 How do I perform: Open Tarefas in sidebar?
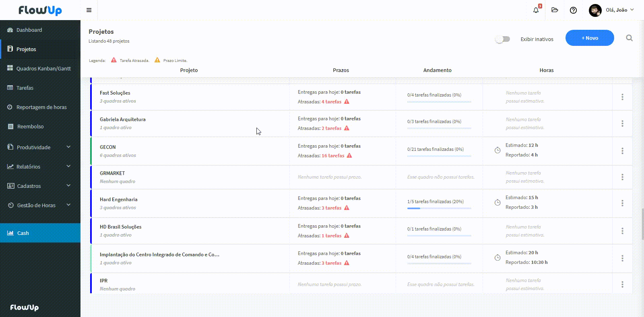point(40,88)
